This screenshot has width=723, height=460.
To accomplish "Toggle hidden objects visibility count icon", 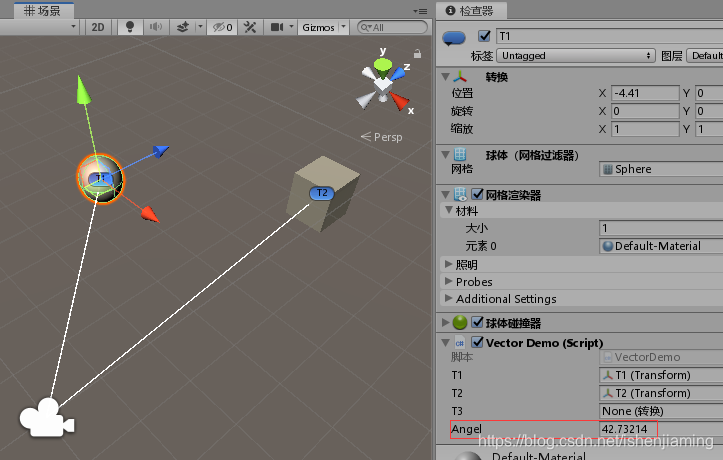I will tap(222, 27).
